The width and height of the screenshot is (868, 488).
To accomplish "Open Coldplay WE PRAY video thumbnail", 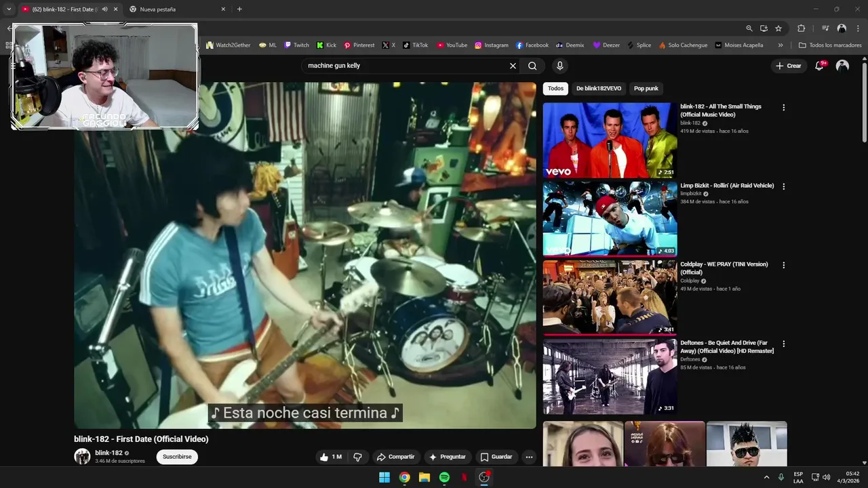I will (x=610, y=297).
